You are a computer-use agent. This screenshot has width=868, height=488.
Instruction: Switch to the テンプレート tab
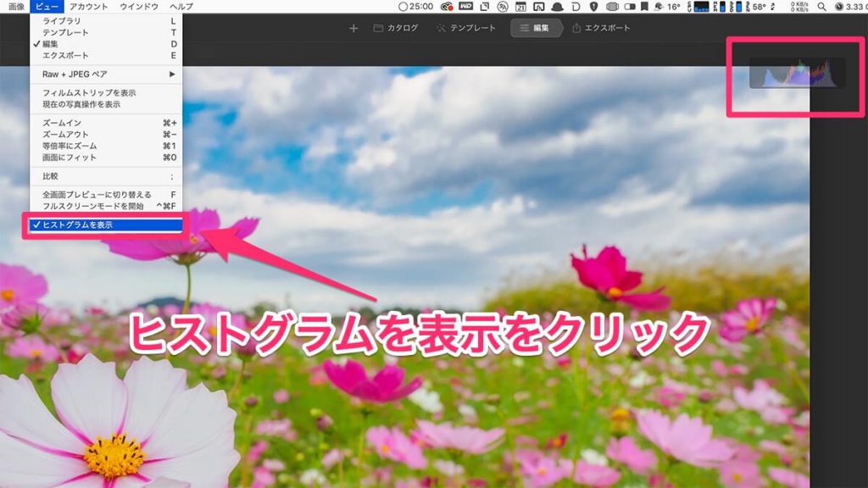coord(465,28)
